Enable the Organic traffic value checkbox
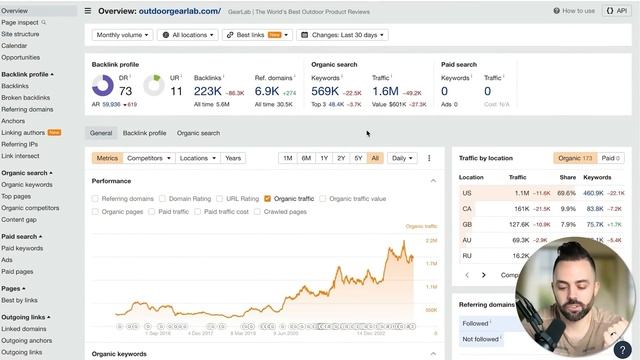Image resolution: width=640 pixels, height=360 pixels. [x=322, y=199]
